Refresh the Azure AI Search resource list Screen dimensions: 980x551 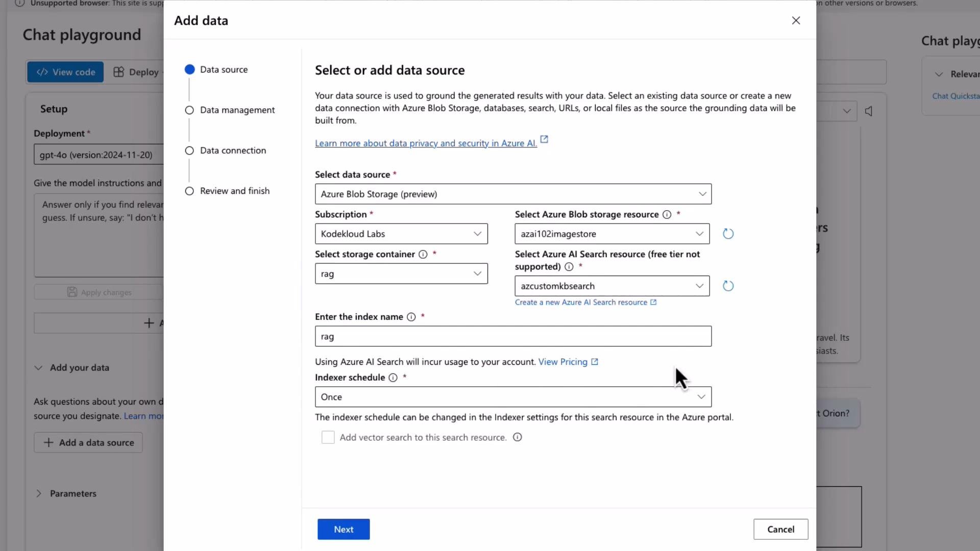728,286
